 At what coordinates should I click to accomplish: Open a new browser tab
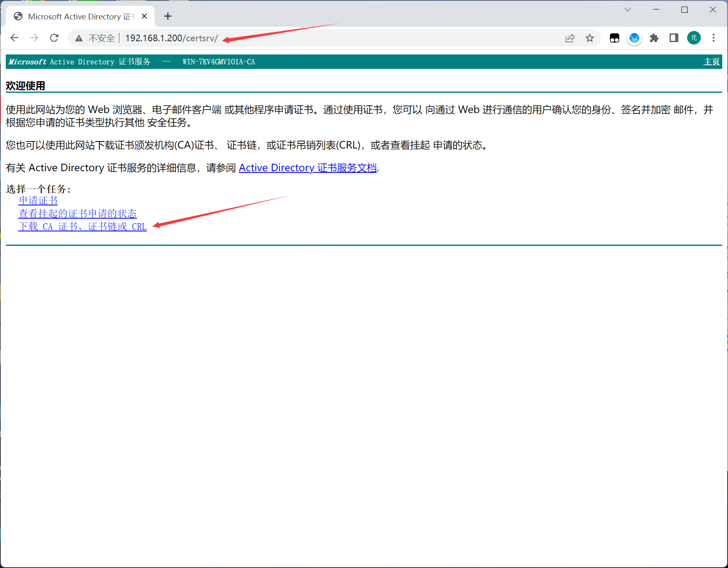[167, 16]
